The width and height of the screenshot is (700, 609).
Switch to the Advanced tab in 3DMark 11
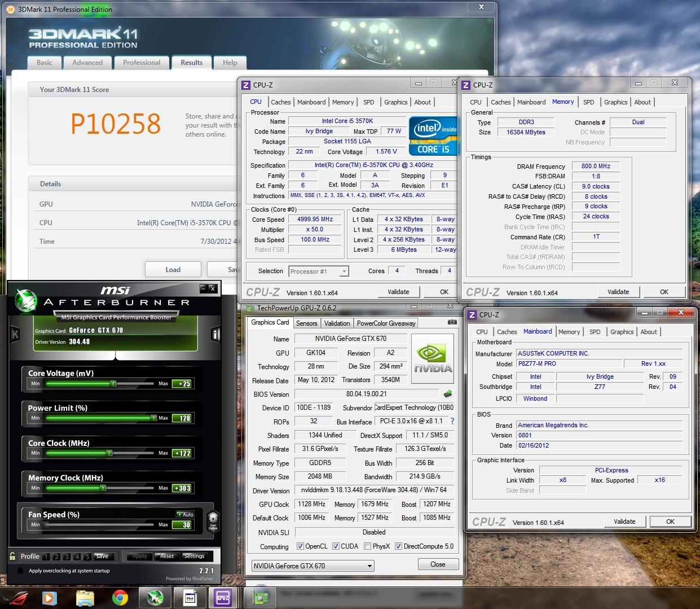click(87, 63)
